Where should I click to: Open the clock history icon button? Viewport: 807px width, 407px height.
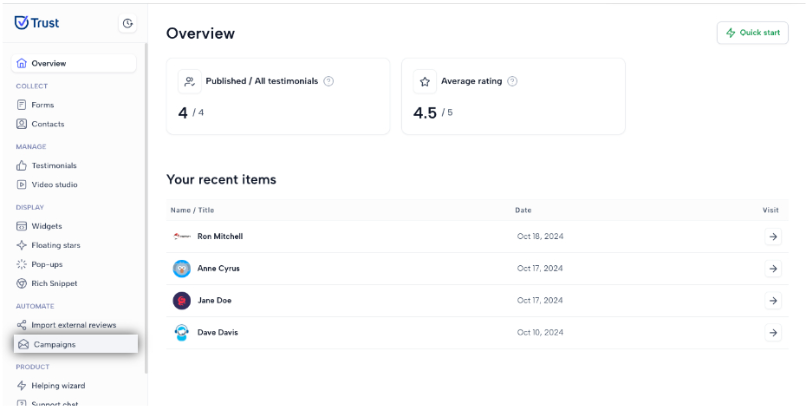128,23
